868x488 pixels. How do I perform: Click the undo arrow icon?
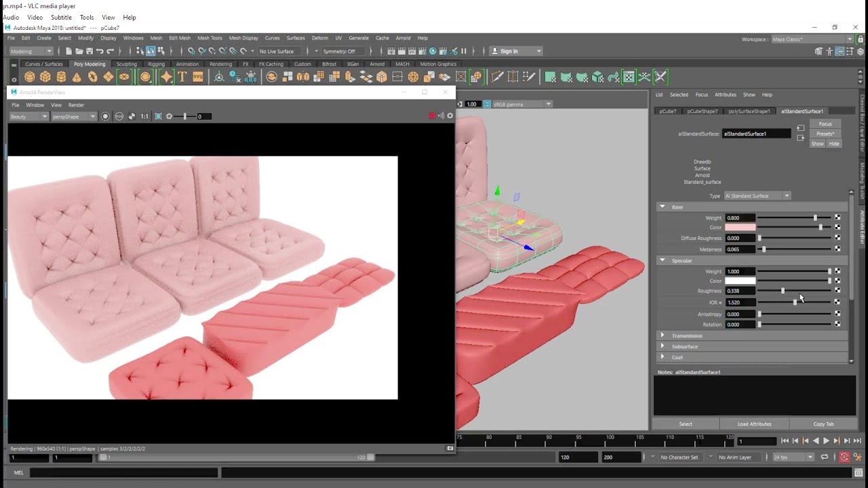click(x=100, y=51)
